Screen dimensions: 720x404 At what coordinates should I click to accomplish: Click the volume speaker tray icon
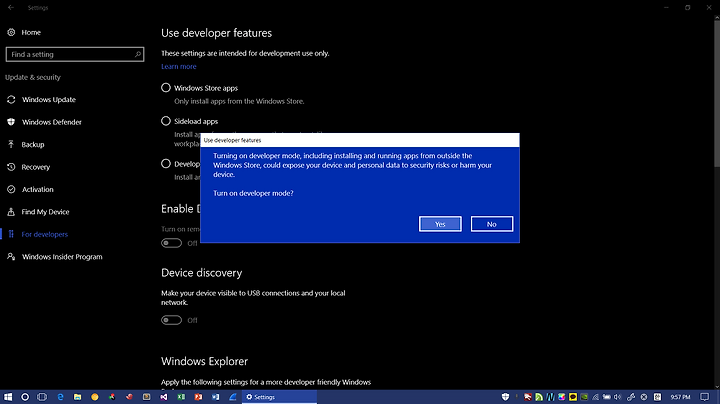(617, 397)
